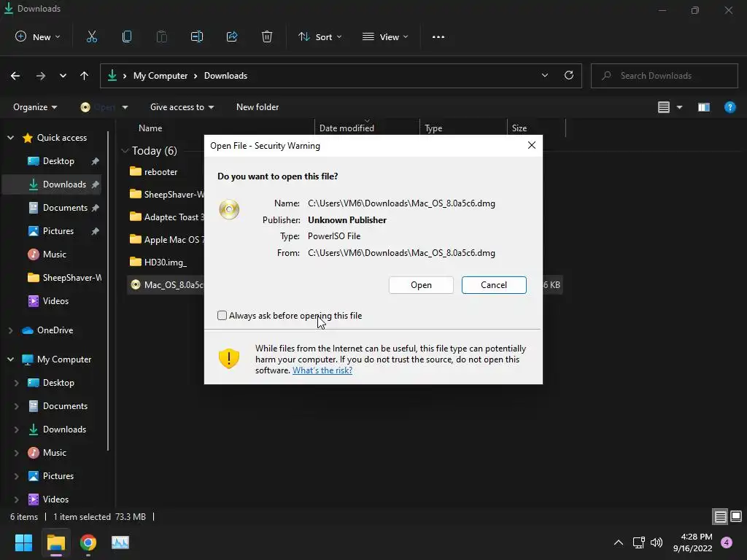Click the New folder button
Viewport: 747px width, 560px height.
click(258, 107)
